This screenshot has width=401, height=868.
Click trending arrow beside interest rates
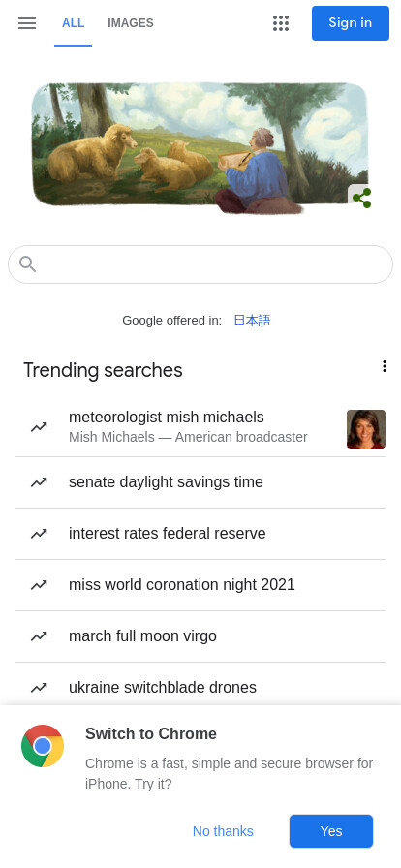point(39,534)
